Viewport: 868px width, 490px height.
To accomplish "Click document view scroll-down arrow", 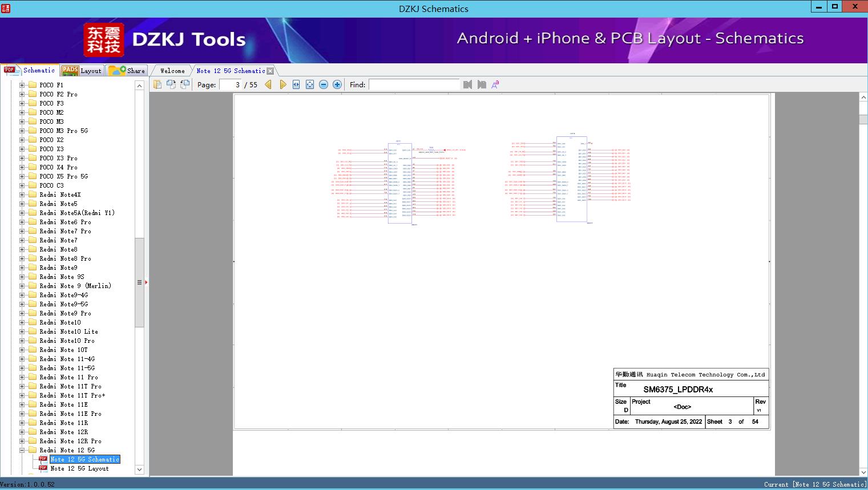I will [x=863, y=472].
